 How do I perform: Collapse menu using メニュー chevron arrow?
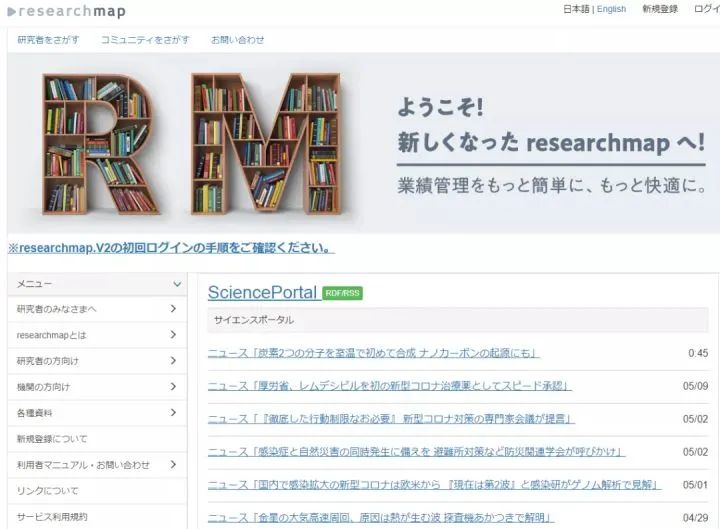click(x=177, y=284)
